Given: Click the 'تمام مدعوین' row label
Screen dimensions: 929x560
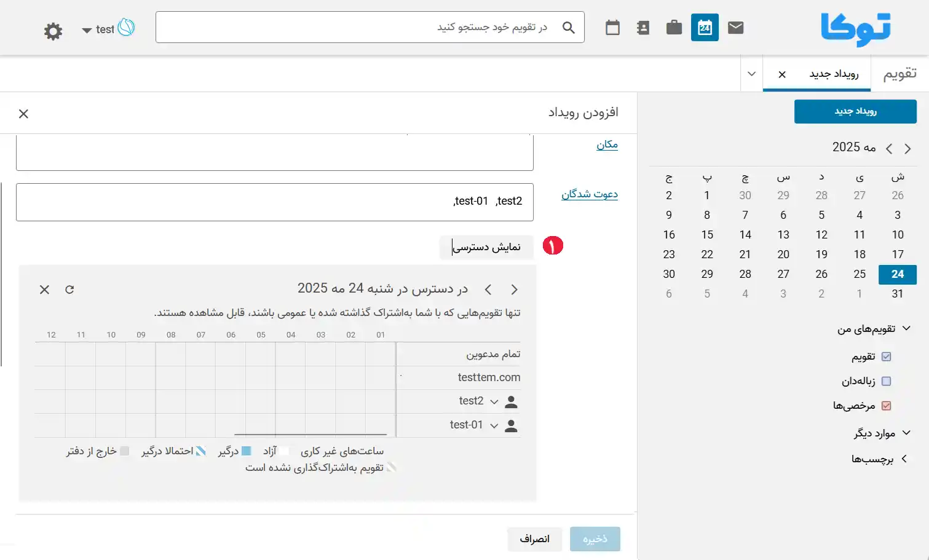Looking at the screenshot, I should tap(493, 354).
